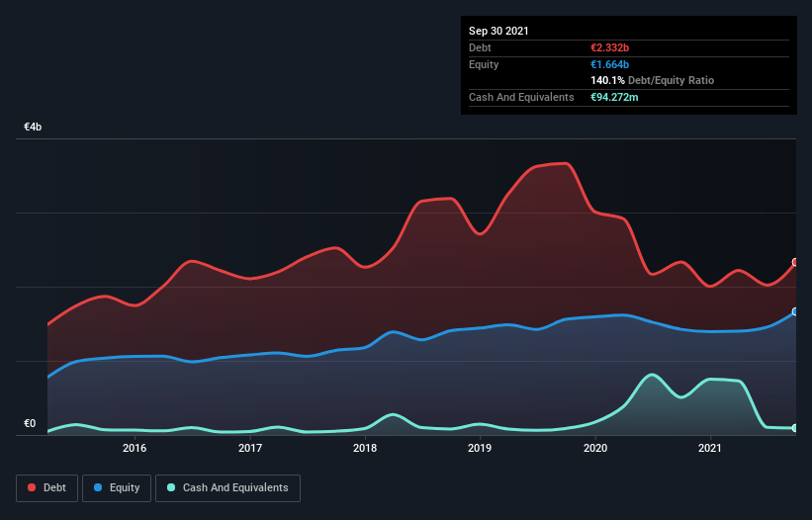Click the 2016 axis label

pos(135,448)
